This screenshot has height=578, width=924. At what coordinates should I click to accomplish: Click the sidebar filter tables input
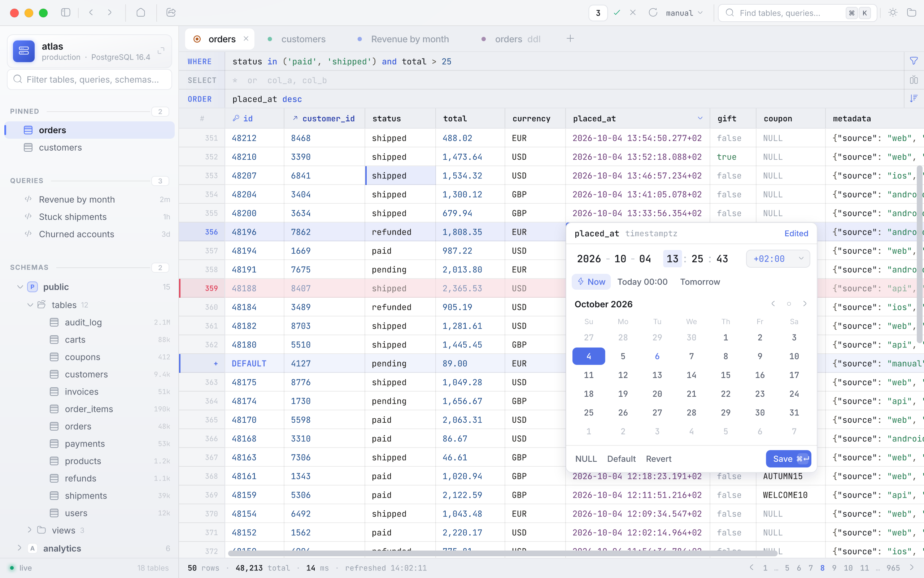pyautogui.click(x=90, y=79)
